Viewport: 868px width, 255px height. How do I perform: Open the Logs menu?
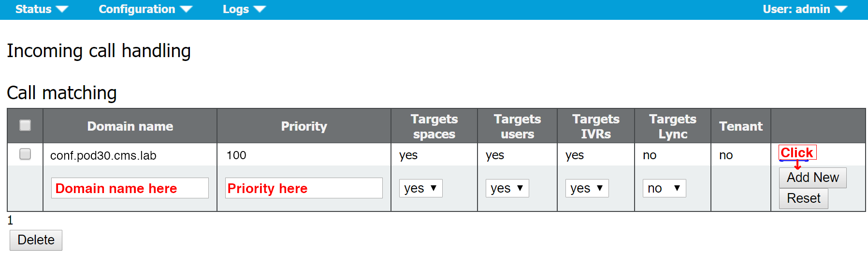tap(244, 9)
